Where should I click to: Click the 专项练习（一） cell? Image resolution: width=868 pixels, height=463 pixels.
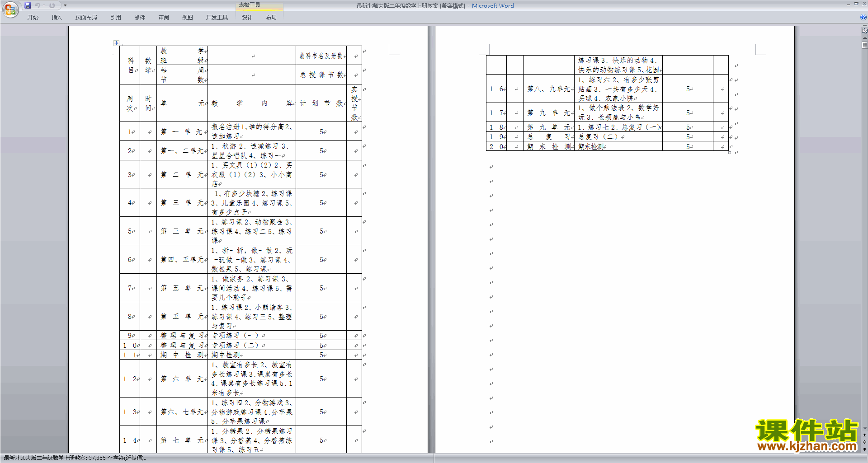pos(252,336)
